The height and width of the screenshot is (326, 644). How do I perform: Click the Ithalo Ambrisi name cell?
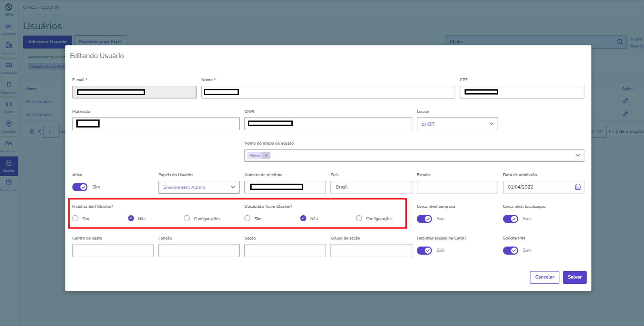(38, 115)
